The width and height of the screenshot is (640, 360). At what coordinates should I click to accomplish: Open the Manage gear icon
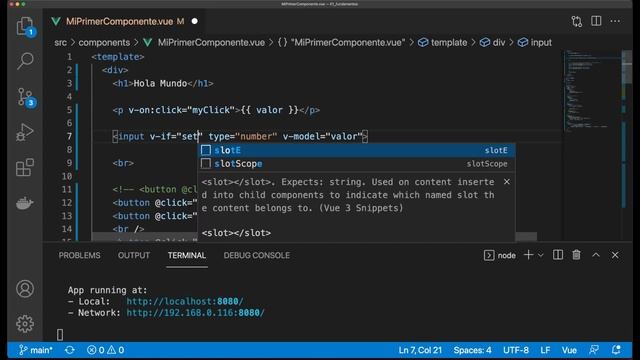point(25,323)
